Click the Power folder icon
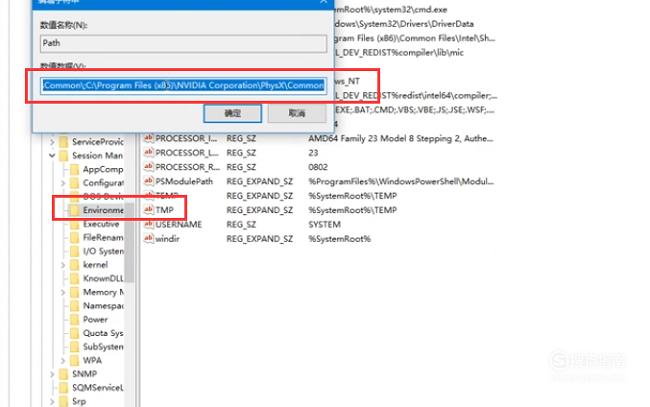 [x=75, y=320]
